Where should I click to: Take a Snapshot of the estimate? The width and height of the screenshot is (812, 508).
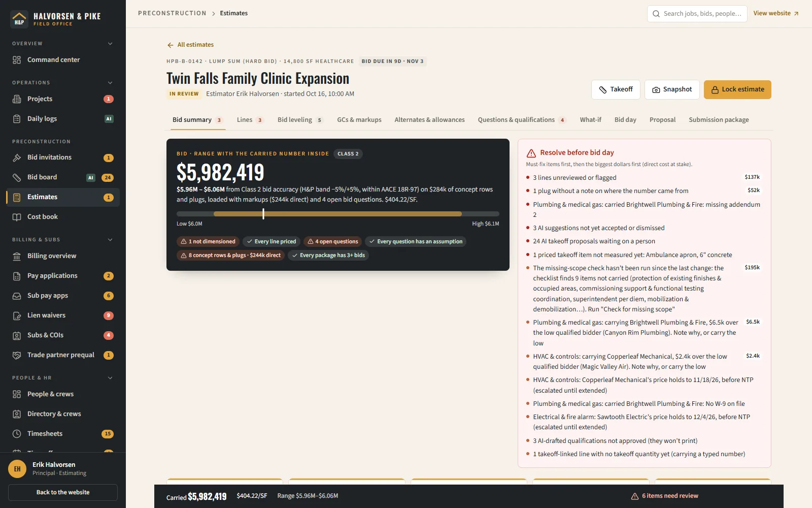click(672, 89)
